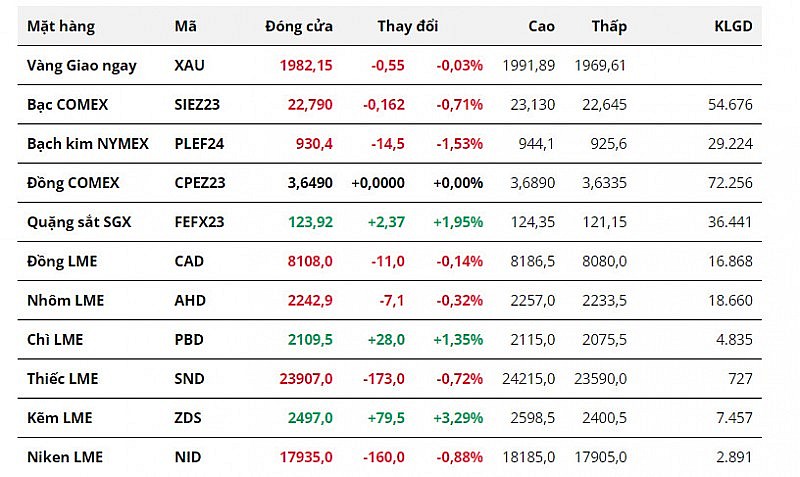Select Quặng sắt SGX commodity

[x=78, y=222]
